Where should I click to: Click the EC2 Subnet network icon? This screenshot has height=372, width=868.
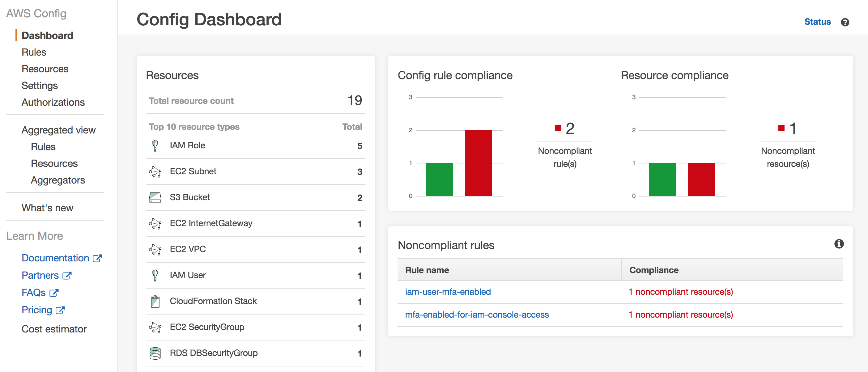(x=155, y=171)
